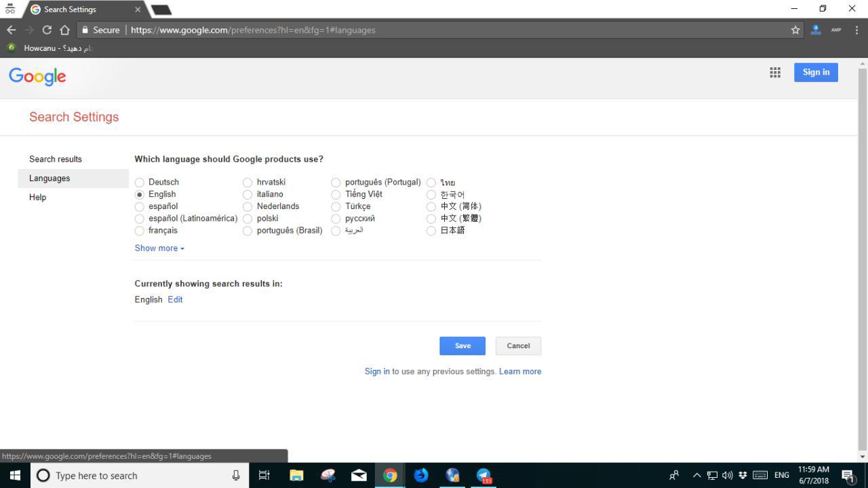Pick português (Brasil) option
Screen dimensions: 868x488
coord(248,231)
